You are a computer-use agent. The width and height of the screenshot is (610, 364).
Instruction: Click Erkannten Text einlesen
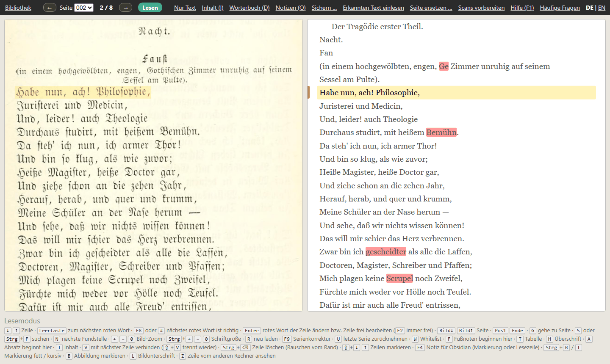tap(373, 8)
